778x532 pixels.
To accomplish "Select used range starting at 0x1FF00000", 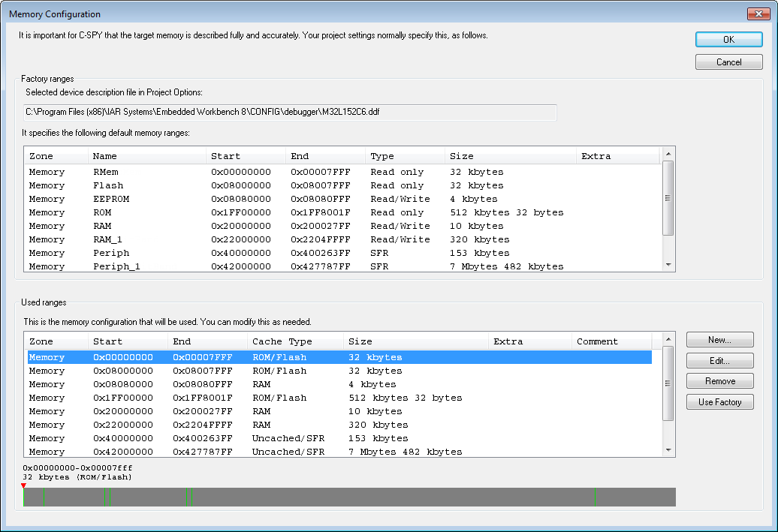I will [x=123, y=398].
